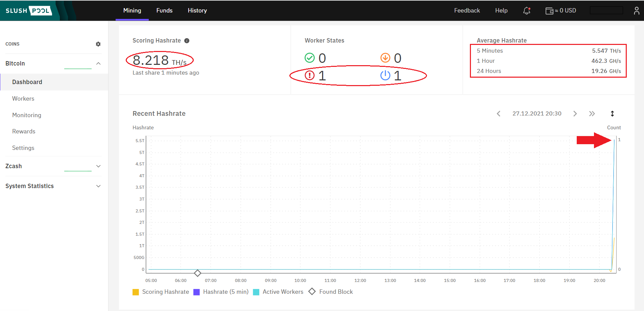Click the 8.218 TH/s scoring hashrate value
The image size is (644, 311).
(x=160, y=60)
